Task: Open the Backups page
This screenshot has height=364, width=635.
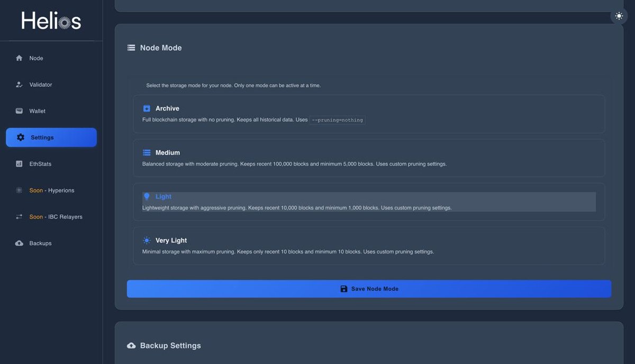Action: pos(51,243)
